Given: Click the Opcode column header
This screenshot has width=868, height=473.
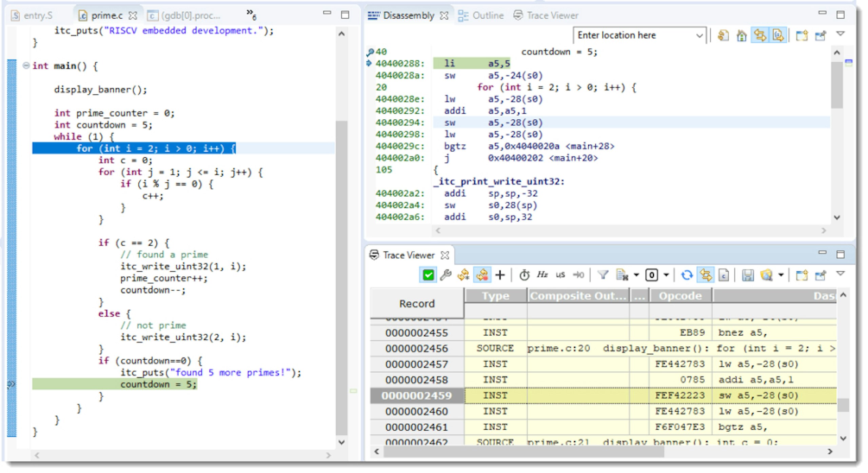Looking at the screenshot, I should click(680, 296).
